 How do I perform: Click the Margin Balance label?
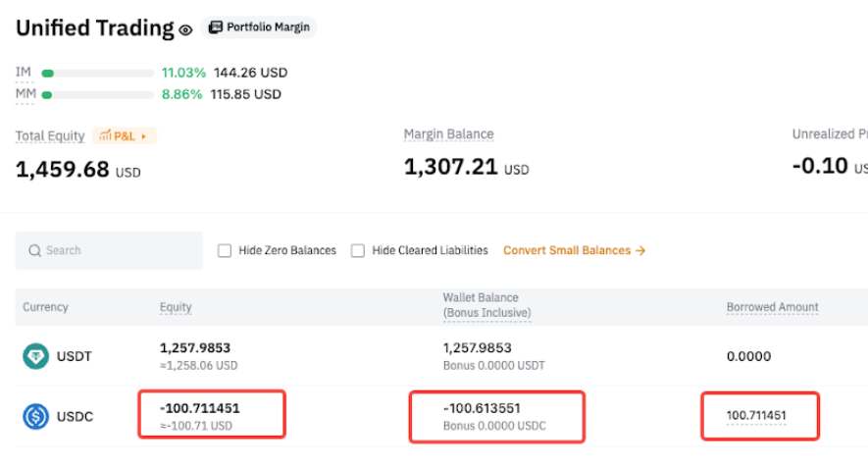(448, 134)
